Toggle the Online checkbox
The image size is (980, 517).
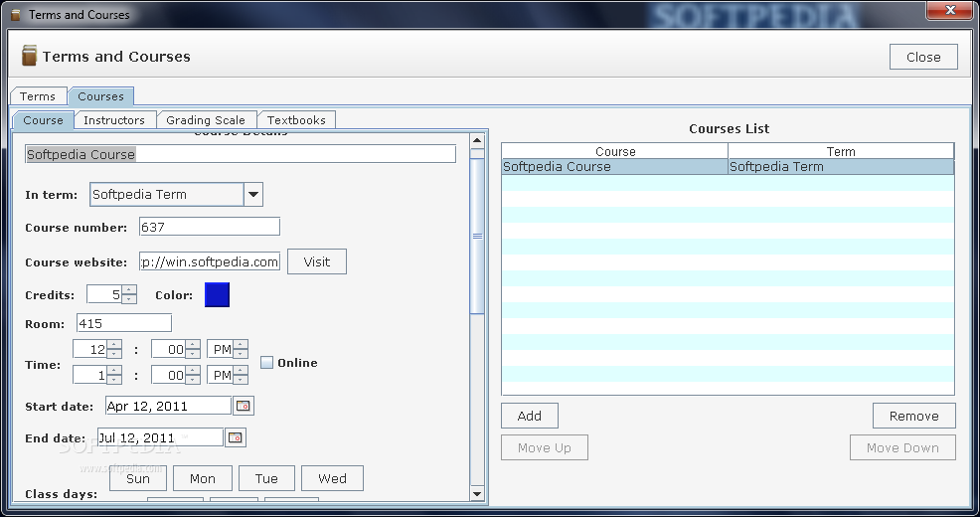point(267,363)
